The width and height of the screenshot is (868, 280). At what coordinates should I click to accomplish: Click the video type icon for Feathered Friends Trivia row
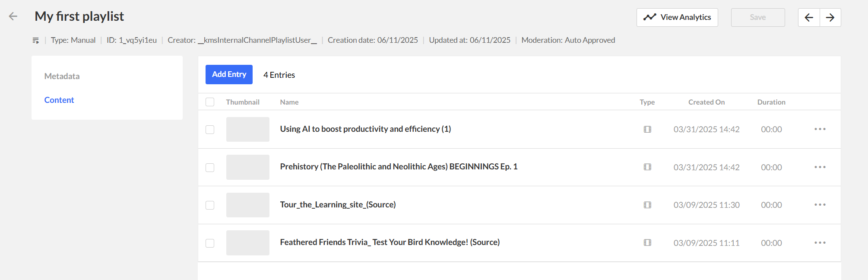pos(647,243)
